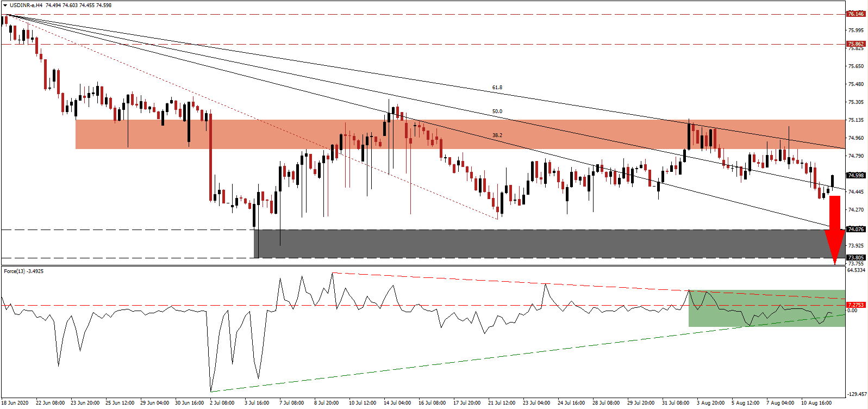The image size is (868, 409).
Task: Select the 61.8 Fibonacci fan label
Action: point(497,88)
